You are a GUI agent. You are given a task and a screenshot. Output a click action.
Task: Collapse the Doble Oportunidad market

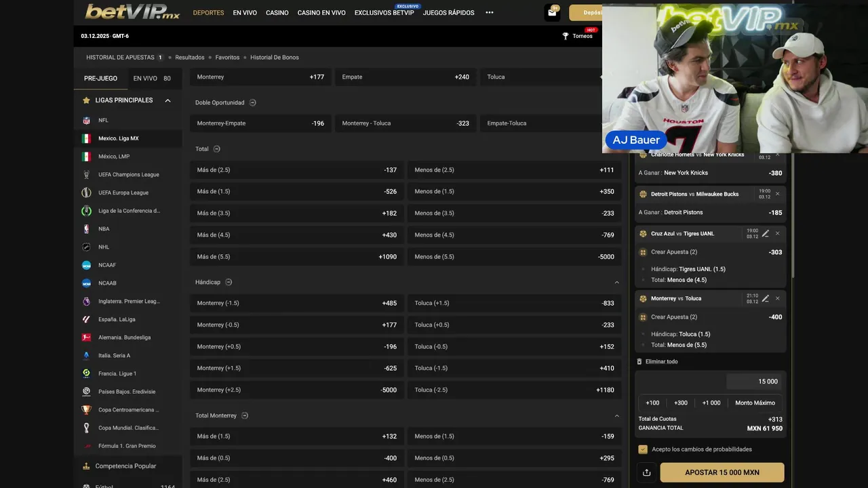pos(252,102)
